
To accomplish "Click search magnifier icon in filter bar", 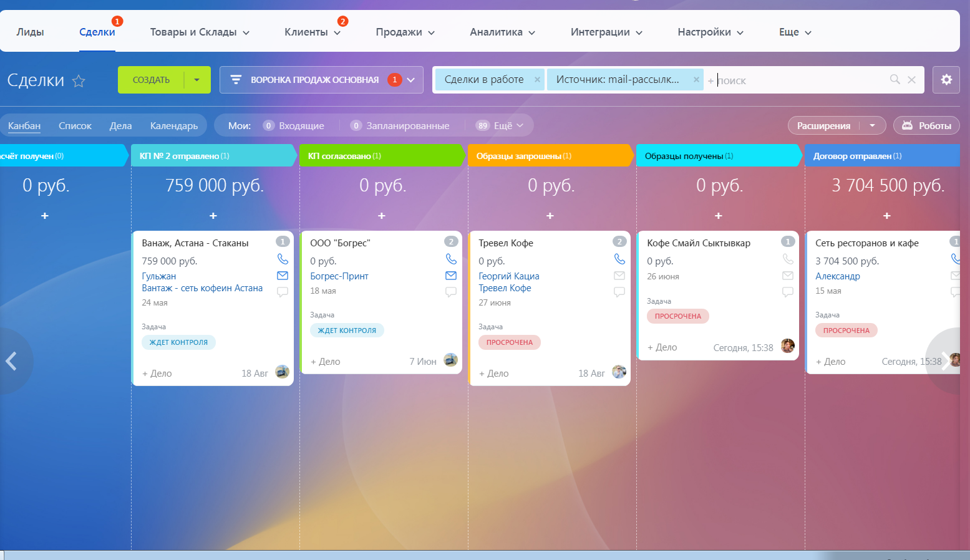I will coord(895,79).
